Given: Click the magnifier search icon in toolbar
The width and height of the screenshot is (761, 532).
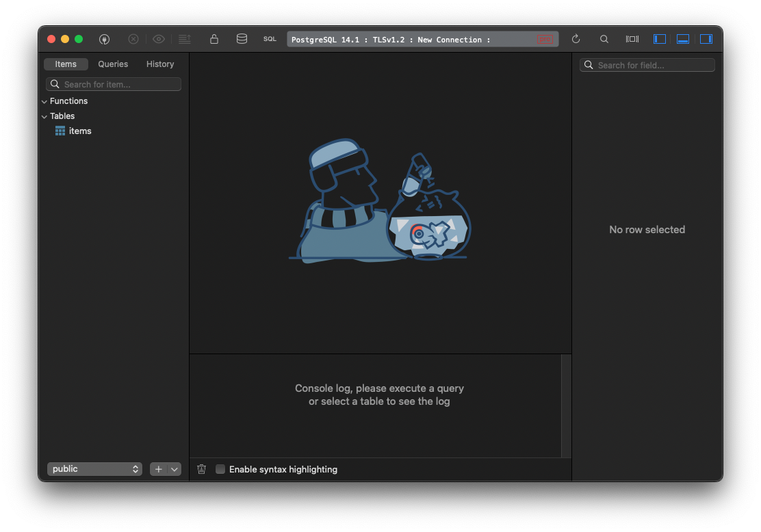Looking at the screenshot, I should click(x=604, y=39).
